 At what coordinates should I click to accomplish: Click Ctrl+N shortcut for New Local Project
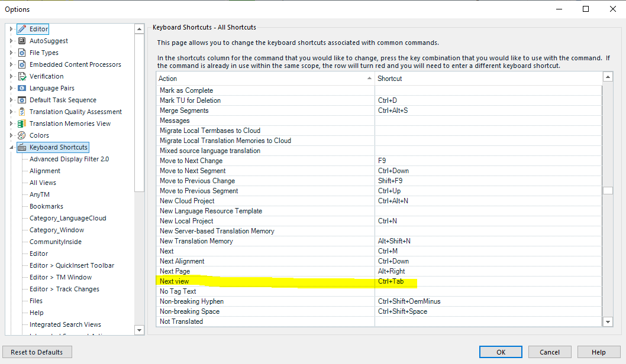coord(488,221)
